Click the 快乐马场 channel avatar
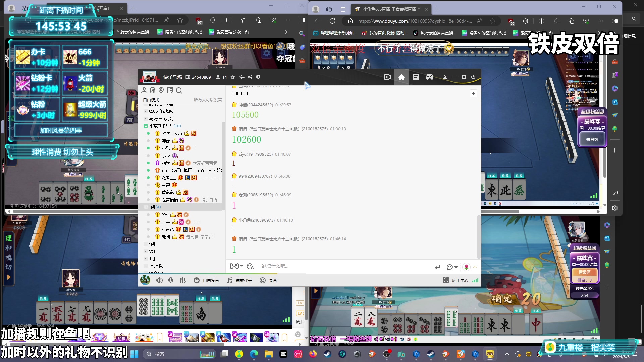The height and width of the screenshot is (362, 644). point(149,77)
